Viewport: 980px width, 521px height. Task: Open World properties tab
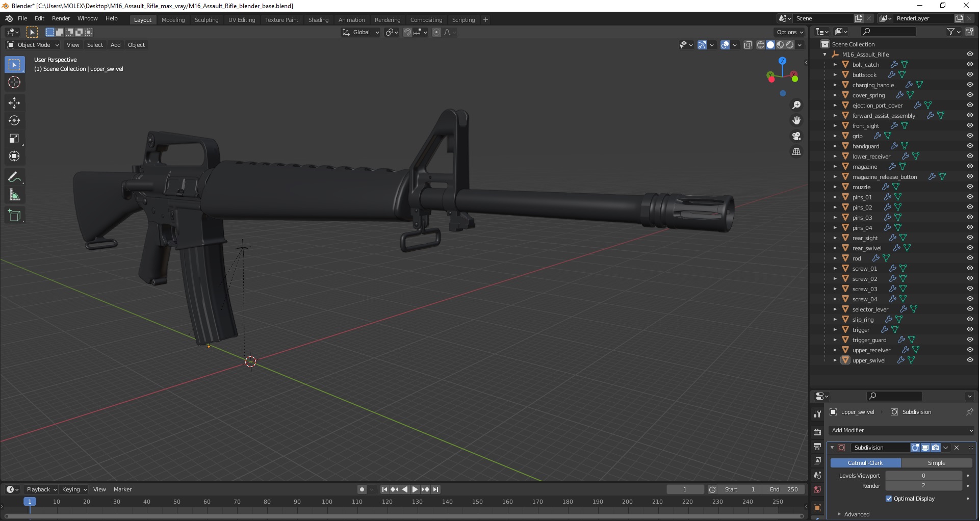coord(817,489)
